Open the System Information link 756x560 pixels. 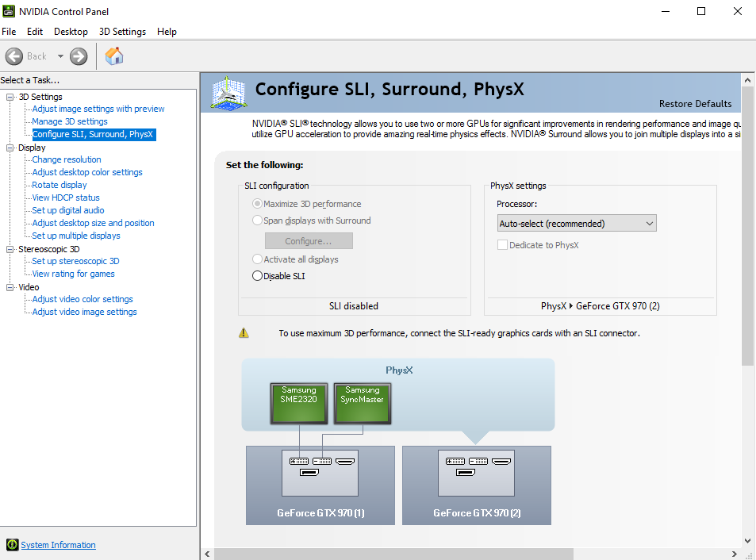click(x=58, y=545)
